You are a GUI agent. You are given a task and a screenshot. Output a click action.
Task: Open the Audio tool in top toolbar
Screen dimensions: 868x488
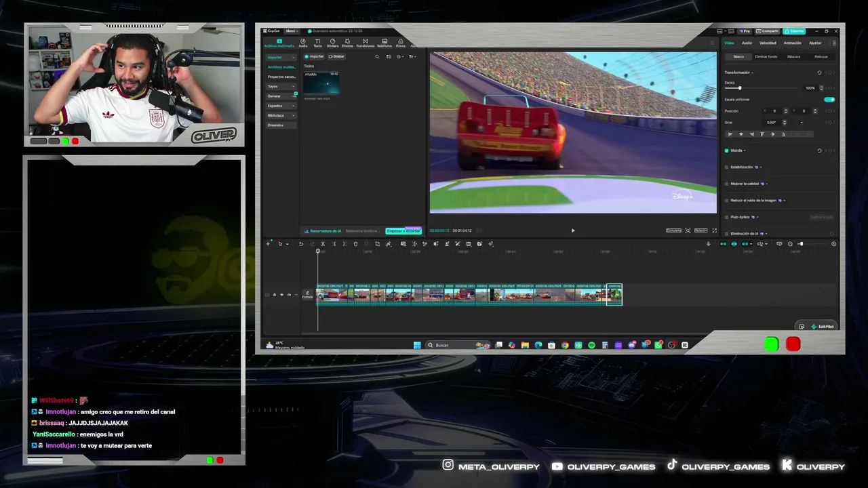(303, 43)
